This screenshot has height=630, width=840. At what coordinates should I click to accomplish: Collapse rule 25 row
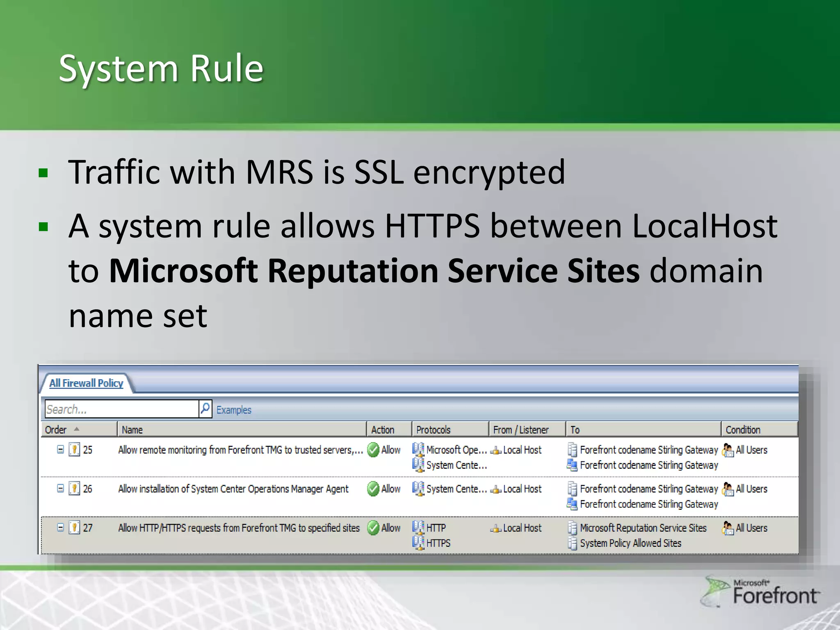coord(60,450)
